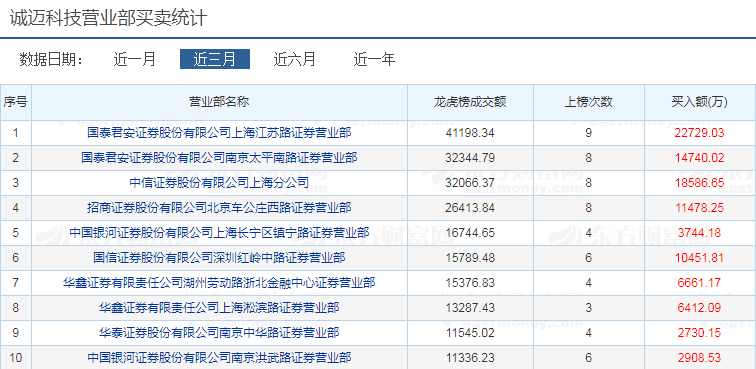Open 招商证券北京车公庄西路证券营业部 link
The image size is (756, 369).
[x=219, y=208]
